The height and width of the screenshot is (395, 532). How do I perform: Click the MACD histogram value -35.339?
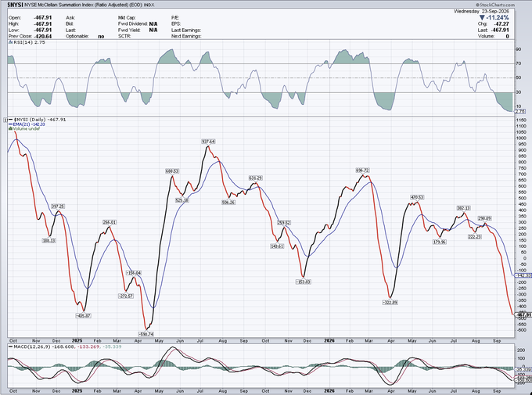(112, 347)
